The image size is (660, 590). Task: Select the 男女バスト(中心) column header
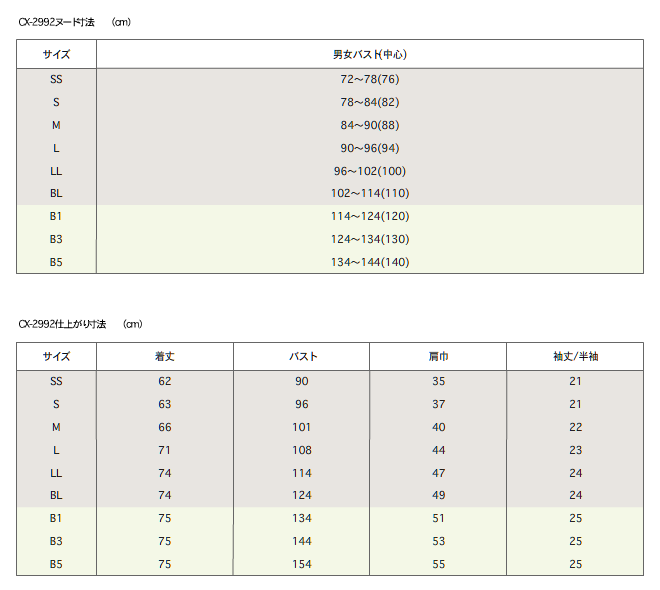tap(369, 55)
